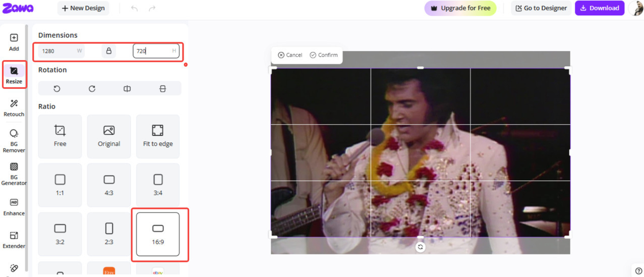
Task: Flip image horizontally
Action: (x=127, y=88)
